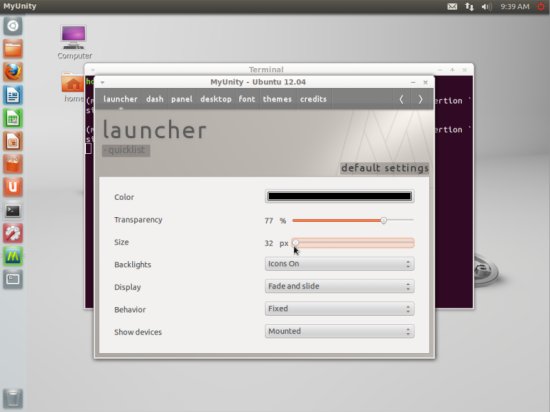Open the Dash home icon
This screenshot has height=412, width=550.
click(x=13, y=26)
